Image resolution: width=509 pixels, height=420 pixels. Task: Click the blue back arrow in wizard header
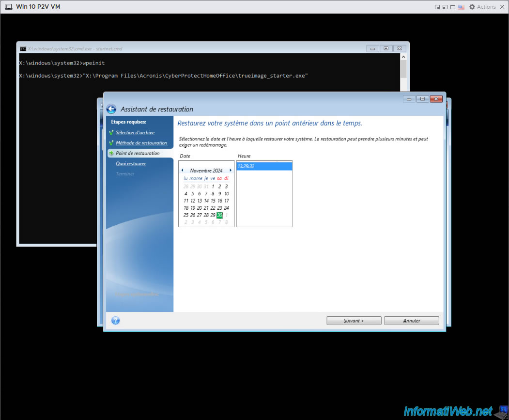pyautogui.click(x=111, y=109)
